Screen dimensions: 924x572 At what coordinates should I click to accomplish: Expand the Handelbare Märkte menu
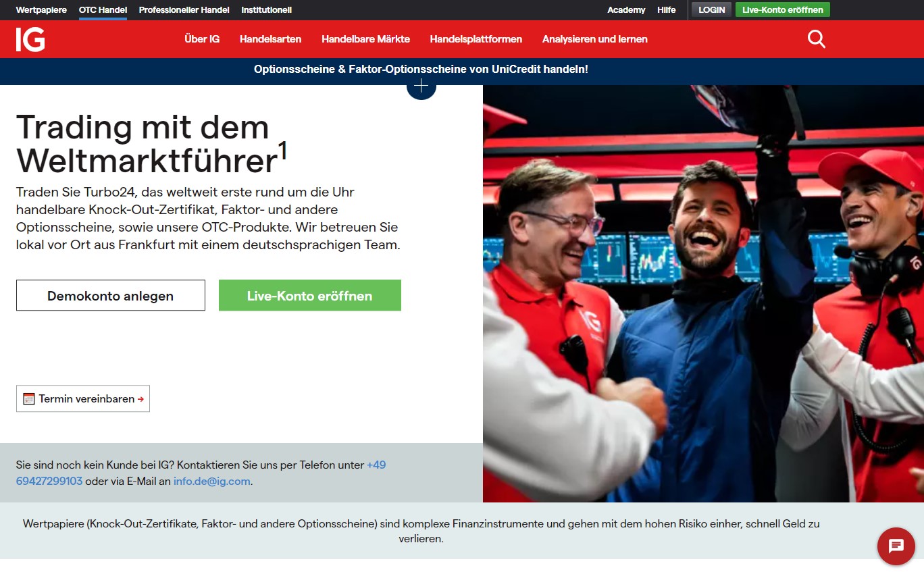click(x=365, y=39)
